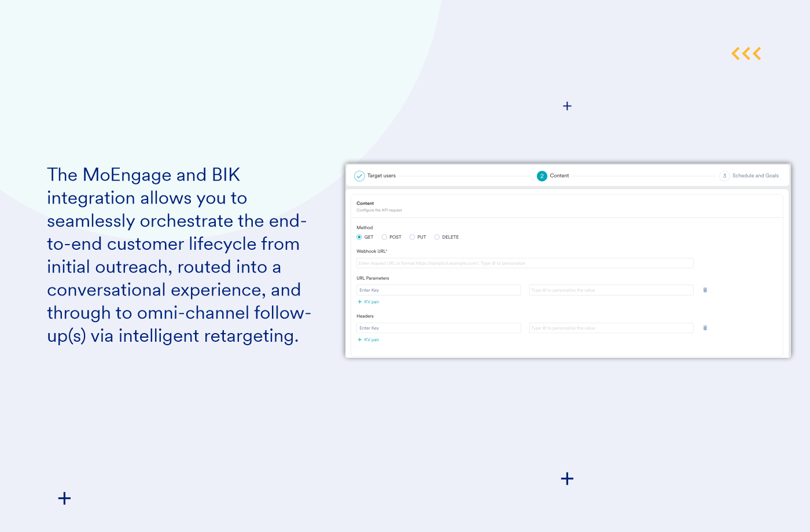Click the Target users checkmark icon
810x532 pixels.
coord(359,176)
